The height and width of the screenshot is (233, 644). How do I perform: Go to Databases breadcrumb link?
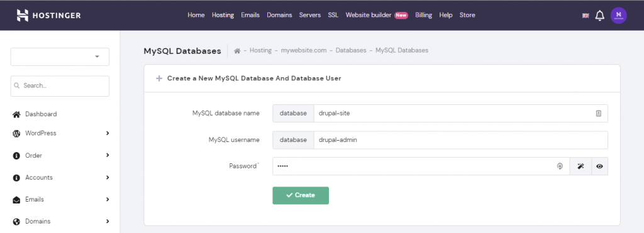coord(351,50)
